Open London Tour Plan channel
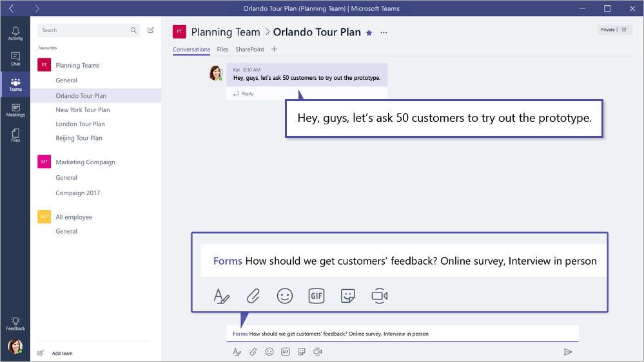 tap(80, 124)
